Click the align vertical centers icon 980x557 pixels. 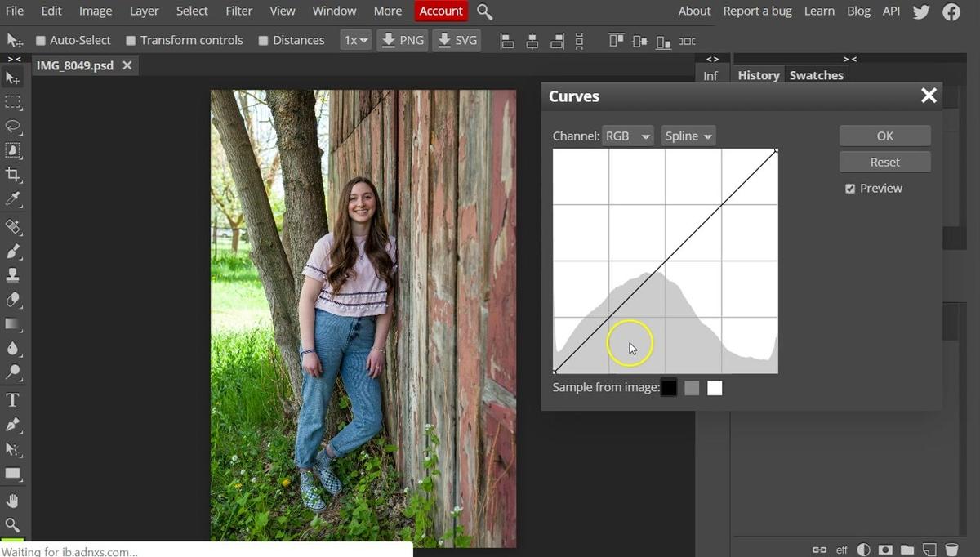[x=640, y=41]
